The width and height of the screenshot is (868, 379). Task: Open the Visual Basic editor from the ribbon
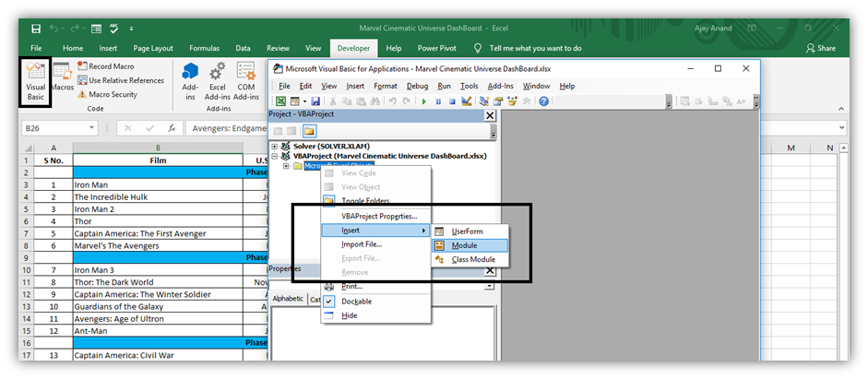tap(35, 81)
